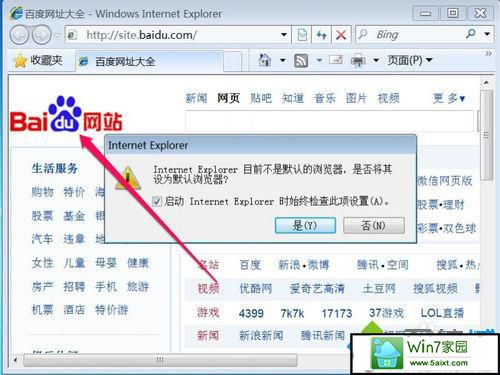Open the 招聘 link in sidebar
The image size is (500, 375).
[74, 287]
